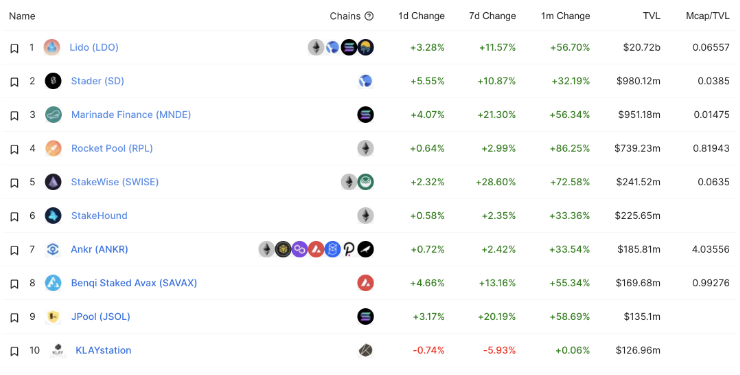This screenshot has height=375, width=740.
Task: Open the Marinade Finance (MNDE) link
Action: tap(131, 115)
